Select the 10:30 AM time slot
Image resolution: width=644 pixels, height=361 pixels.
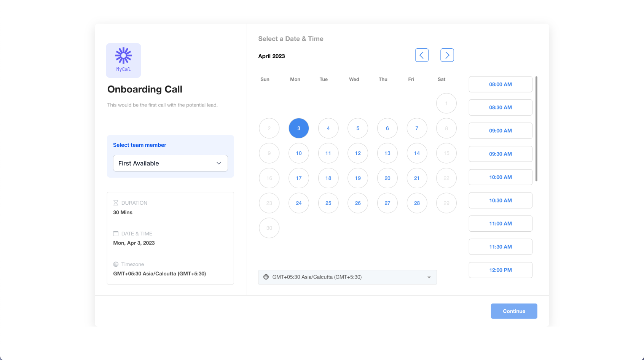point(500,200)
